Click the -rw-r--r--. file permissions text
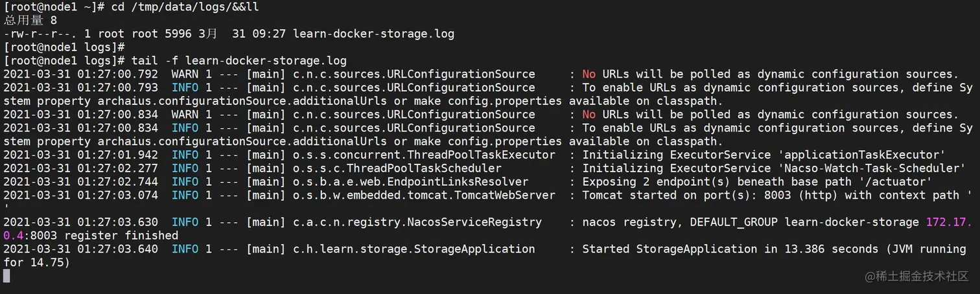Viewport: 980px width, 294px height. (x=40, y=34)
